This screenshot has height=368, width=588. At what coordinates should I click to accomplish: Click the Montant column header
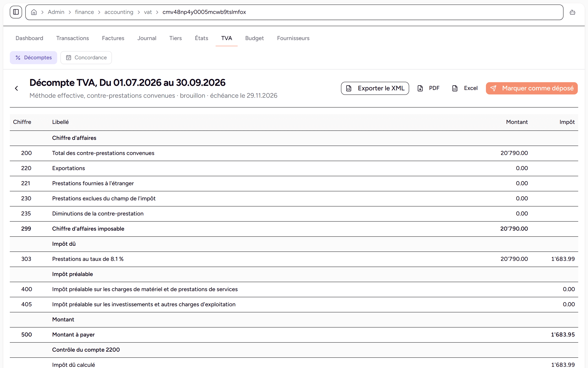click(x=517, y=122)
